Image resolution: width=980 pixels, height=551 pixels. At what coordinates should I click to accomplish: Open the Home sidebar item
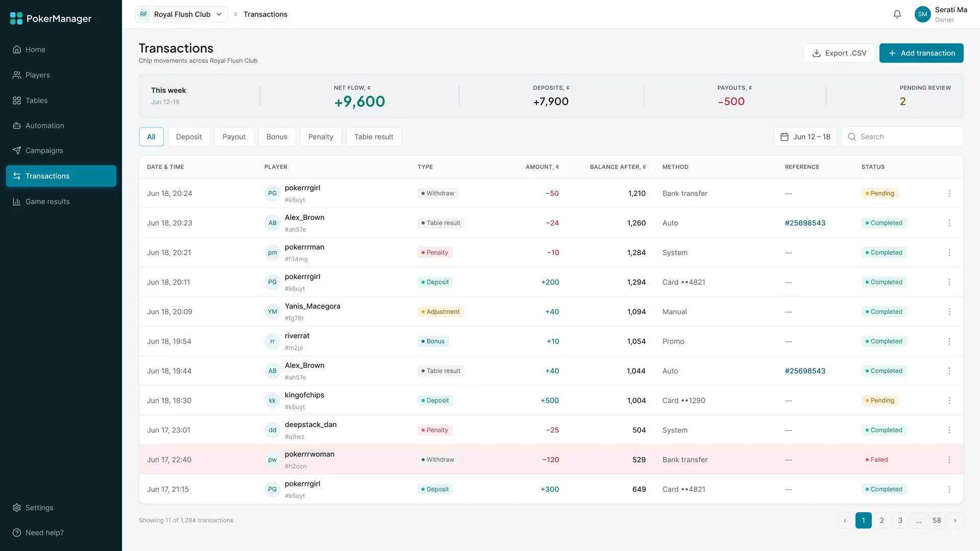pos(61,49)
